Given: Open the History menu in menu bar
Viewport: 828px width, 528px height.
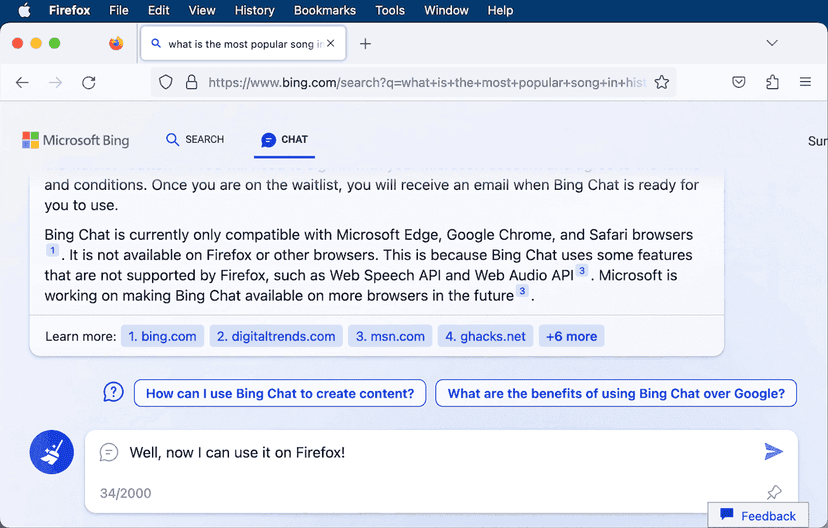Looking at the screenshot, I should [x=254, y=11].
